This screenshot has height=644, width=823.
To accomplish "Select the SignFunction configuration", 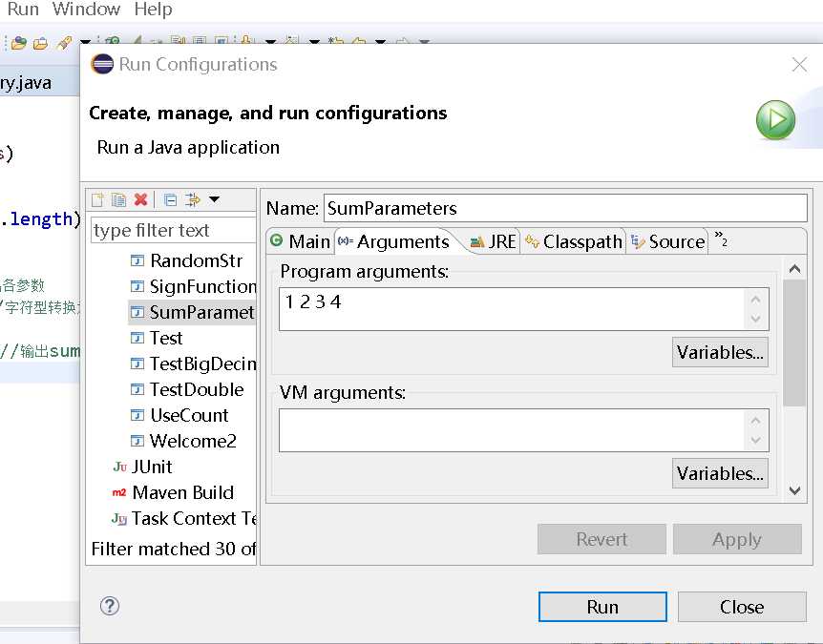I will (x=192, y=286).
